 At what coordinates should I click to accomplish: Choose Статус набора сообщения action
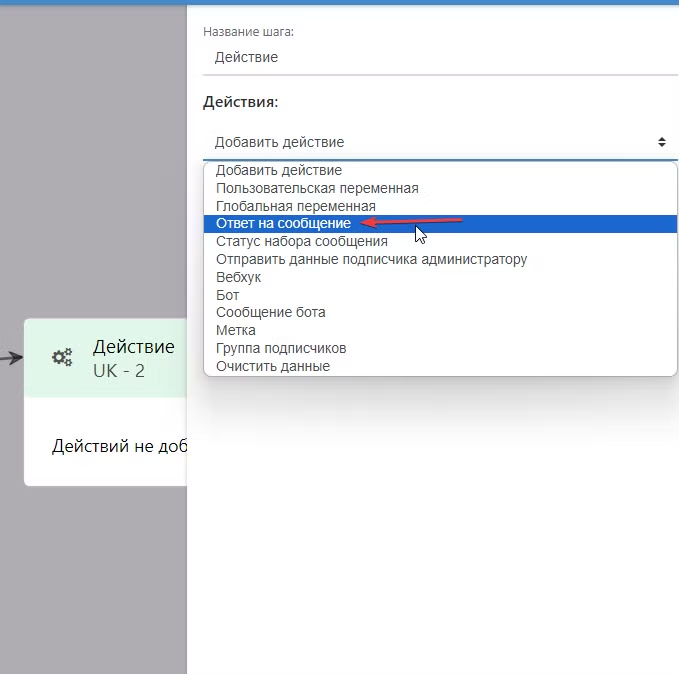[x=302, y=241]
